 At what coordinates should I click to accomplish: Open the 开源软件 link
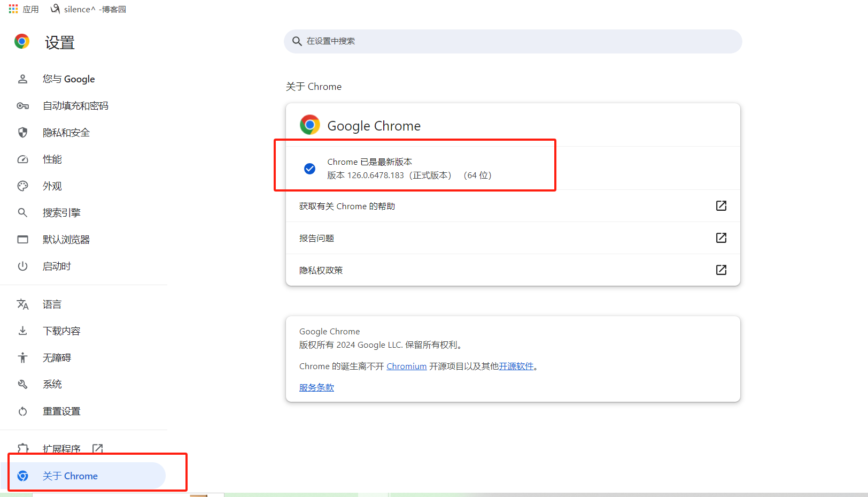click(x=516, y=366)
